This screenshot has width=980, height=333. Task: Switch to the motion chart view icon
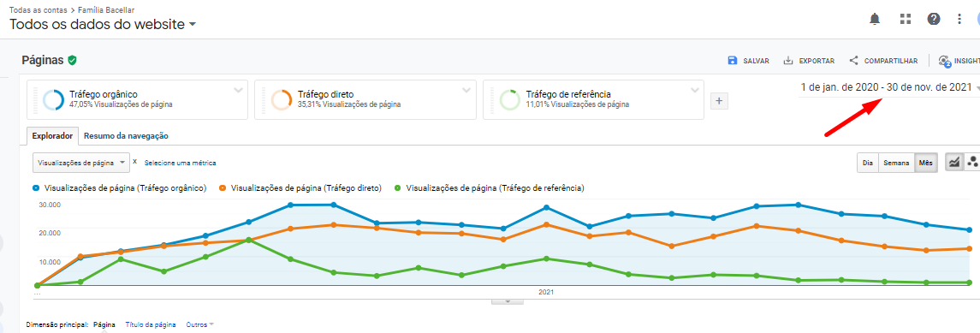point(972,163)
